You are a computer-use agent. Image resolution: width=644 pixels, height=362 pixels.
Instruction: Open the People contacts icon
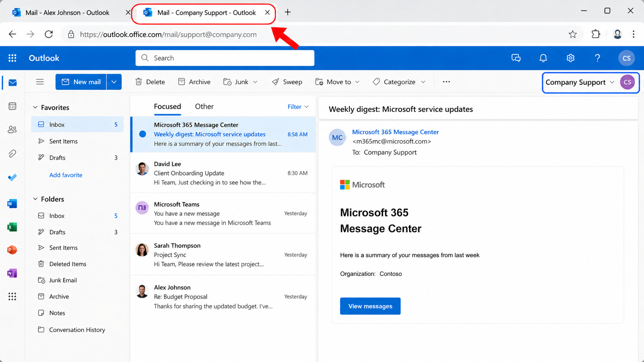click(x=12, y=130)
